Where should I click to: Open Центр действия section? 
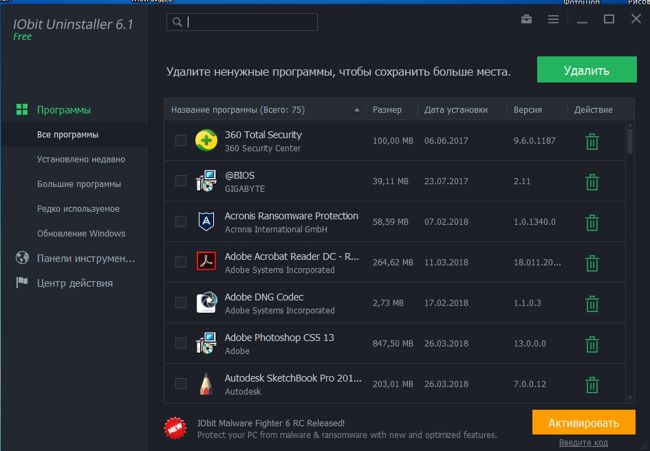75,283
